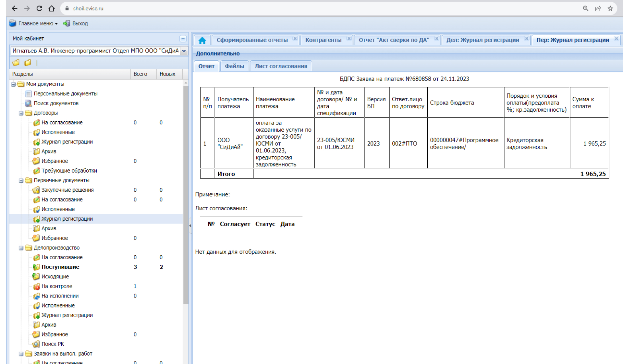This screenshot has width=623, height=364.
Task: Switch to Сформированные отчеты tab
Action: (252, 40)
